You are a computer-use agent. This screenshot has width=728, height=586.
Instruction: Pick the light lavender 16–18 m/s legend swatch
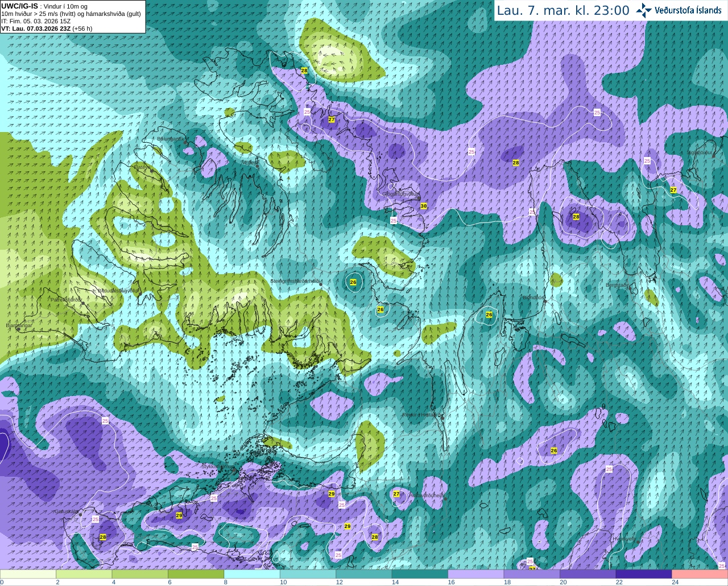(x=476, y=574)
